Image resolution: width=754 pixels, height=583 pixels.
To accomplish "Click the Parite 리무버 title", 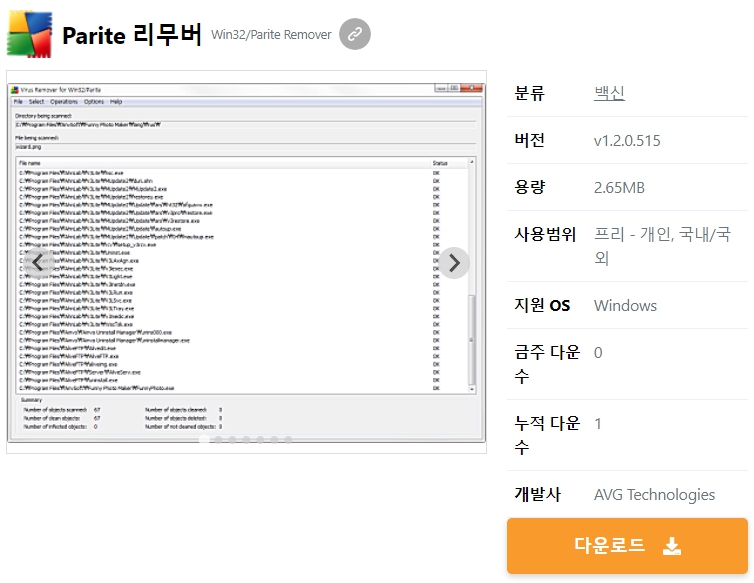I will pos(132,35).
